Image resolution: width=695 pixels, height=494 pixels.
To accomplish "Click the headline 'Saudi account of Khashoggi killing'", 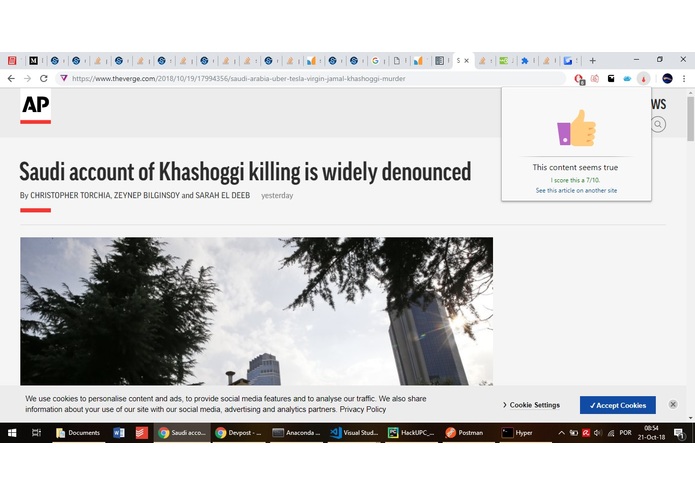I will tap(245, 171).
